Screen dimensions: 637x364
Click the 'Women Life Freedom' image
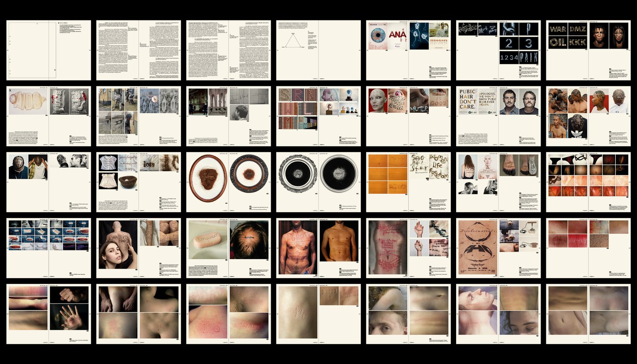(x=438, y=166)
